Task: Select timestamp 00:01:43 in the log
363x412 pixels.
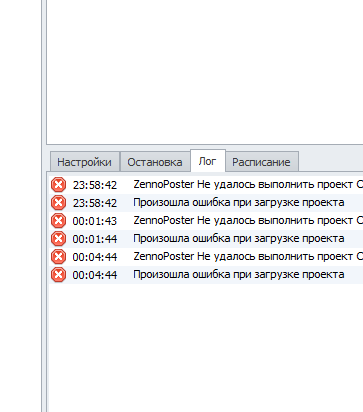Action: click(95, 221)
